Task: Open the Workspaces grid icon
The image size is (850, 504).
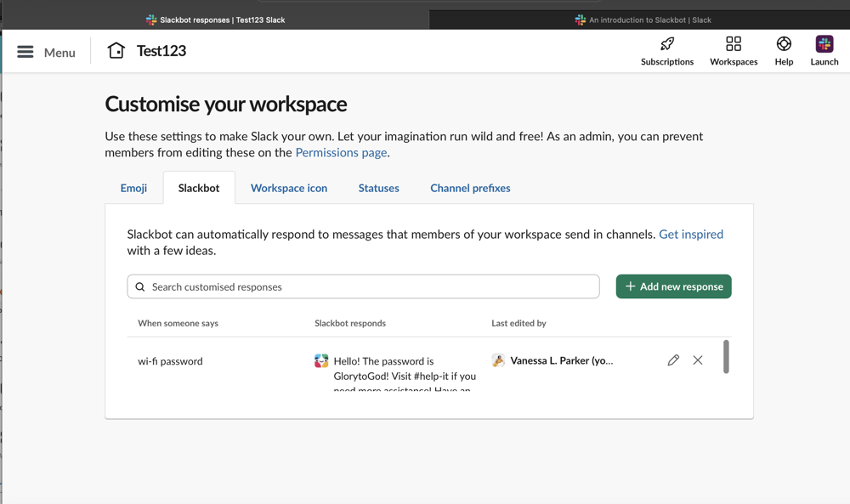Action: point(734,43)
